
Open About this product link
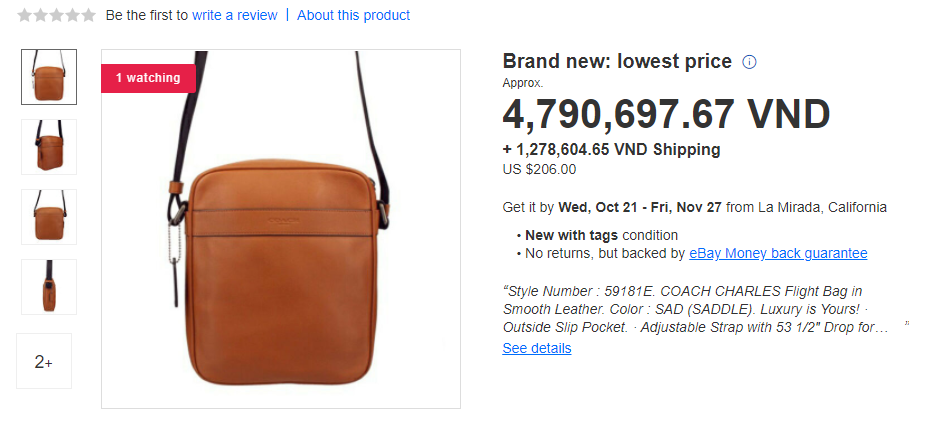point(353,15)
